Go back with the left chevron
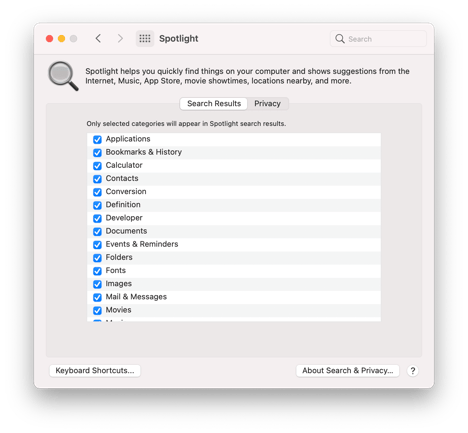 [x=98, y=39]
